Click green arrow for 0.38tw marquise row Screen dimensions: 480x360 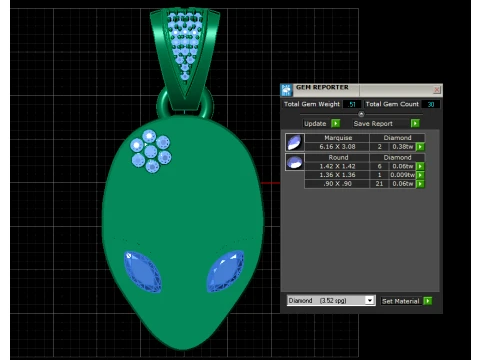pos(420,147)
